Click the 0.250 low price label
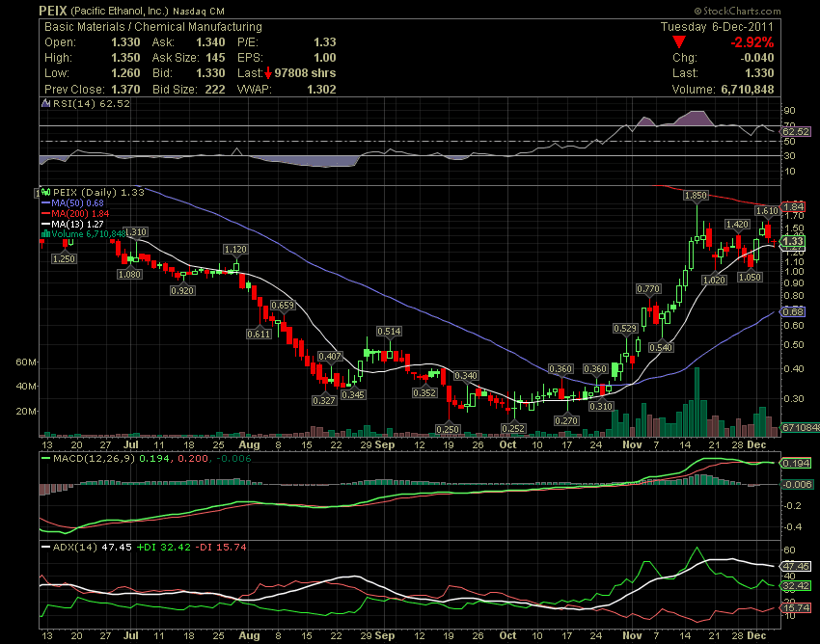 pos(449,429)
